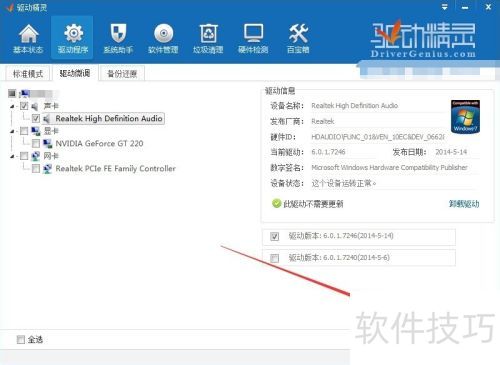Viewport: 500px width, 365px height.
Task: Click the Microsoft Windows Hardware Compatibility Publisher text
Action: 389,167
